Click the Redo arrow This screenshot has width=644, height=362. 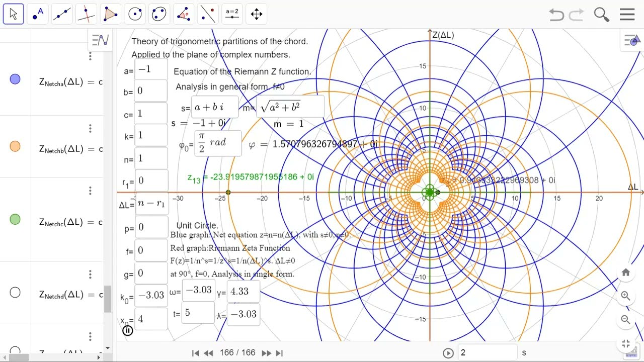tap(577, 14)
